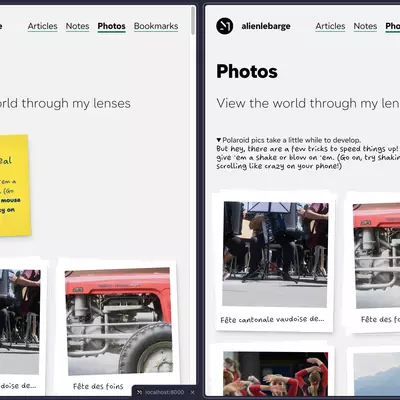Click the yellow sticky note
The height and width of the screenshot is (400, 400).
(x=14, y=185)
